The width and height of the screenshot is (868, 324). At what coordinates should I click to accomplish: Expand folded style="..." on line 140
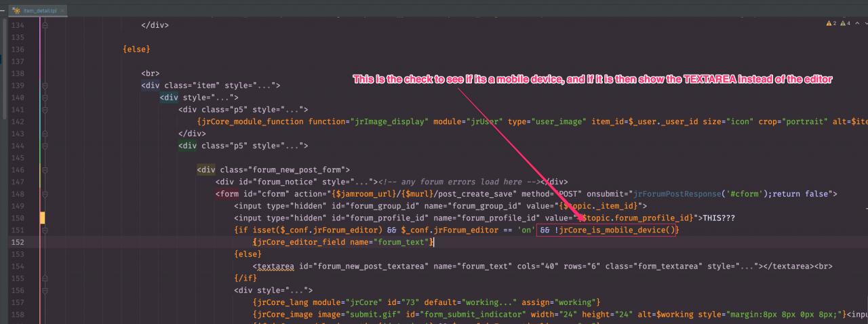point(209,98)
